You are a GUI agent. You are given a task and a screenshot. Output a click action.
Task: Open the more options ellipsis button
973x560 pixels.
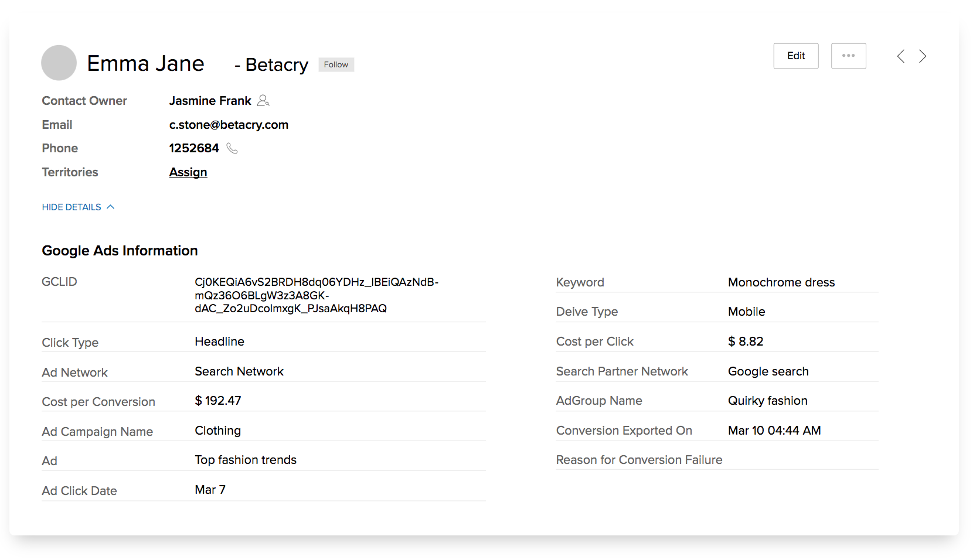848,56
